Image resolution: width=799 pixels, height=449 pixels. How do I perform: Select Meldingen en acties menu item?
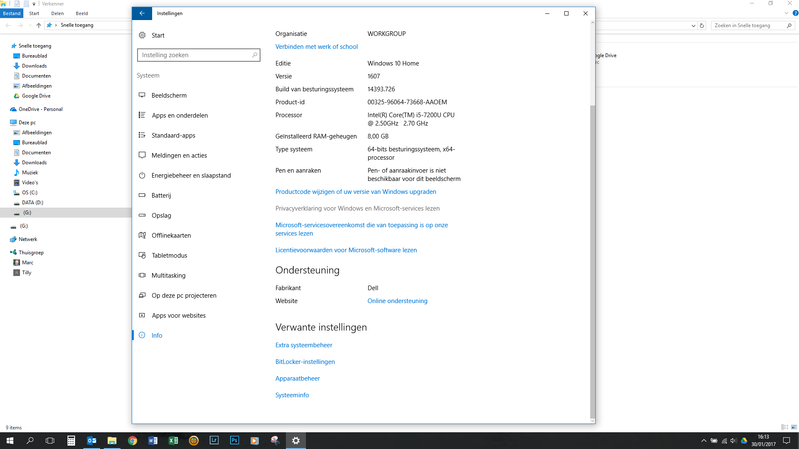[179, 155]
